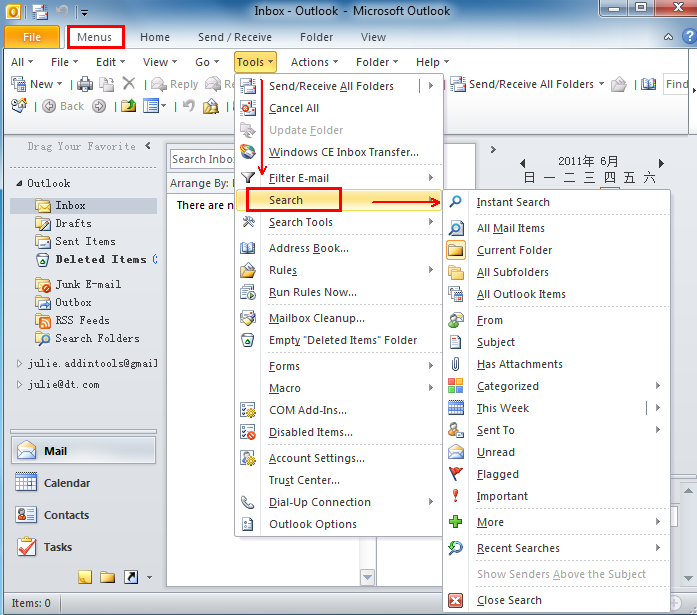
Task: Click the Folder List icon at navigation bottom
Action: [x=108, y=577]
